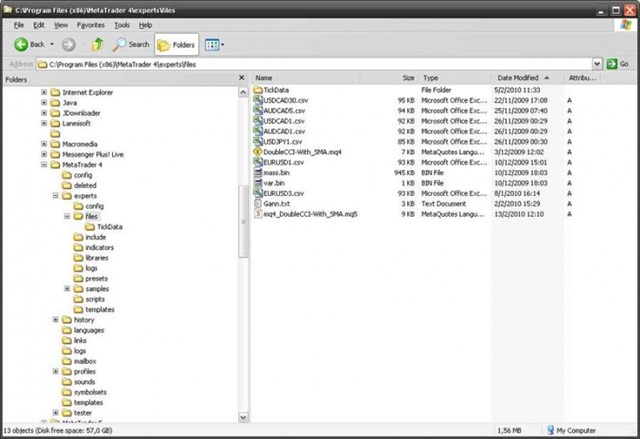This screenshot has height=439, width=640.
Task: Expand the history tree node
Action: [x=56, y=320]
